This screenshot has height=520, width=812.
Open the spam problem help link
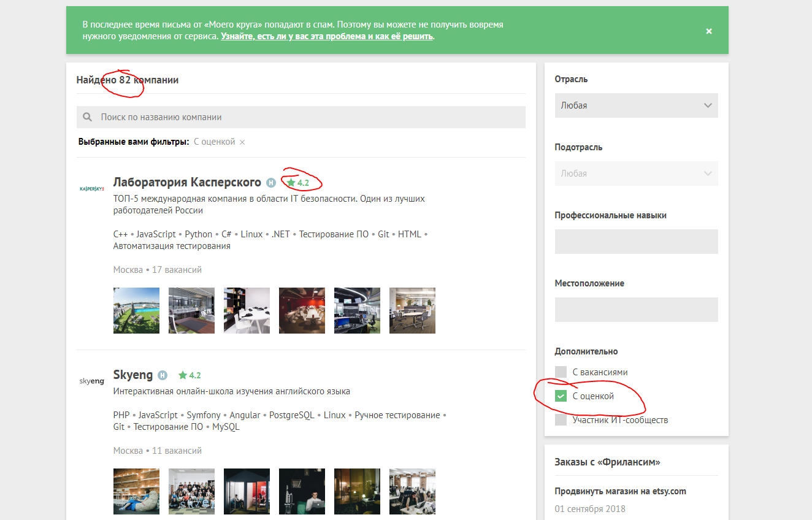tap(327, 36)
